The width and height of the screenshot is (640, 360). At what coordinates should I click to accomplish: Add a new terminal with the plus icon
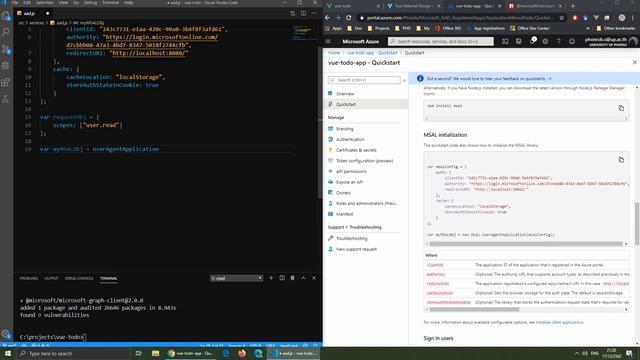pyautogui.click(x=271, y=278)
